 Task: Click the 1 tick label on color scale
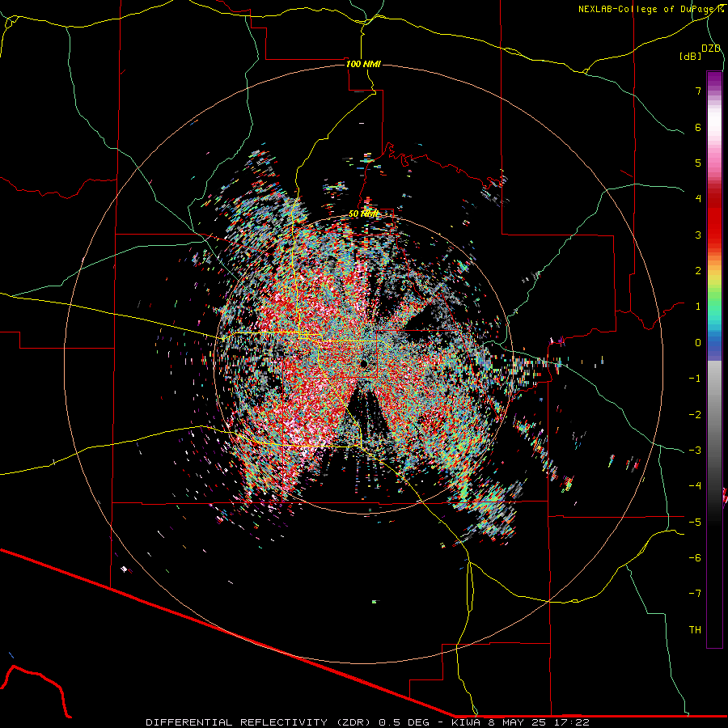pos(698,307)
